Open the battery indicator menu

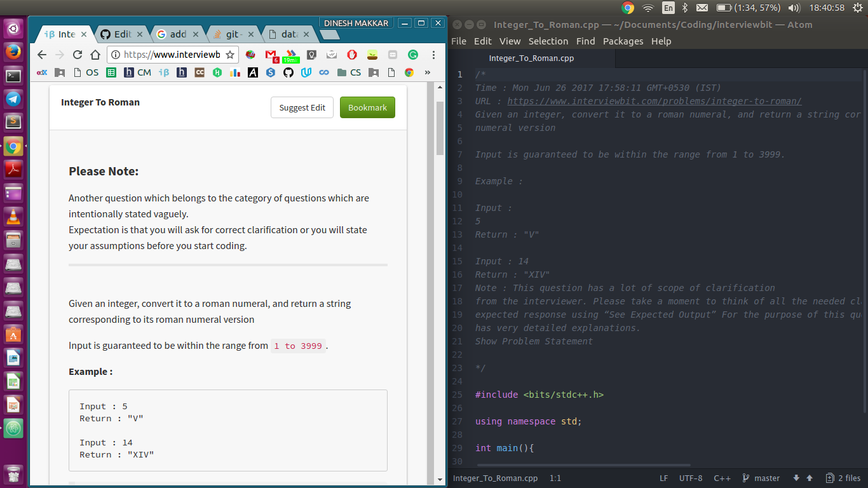[749, 8]
